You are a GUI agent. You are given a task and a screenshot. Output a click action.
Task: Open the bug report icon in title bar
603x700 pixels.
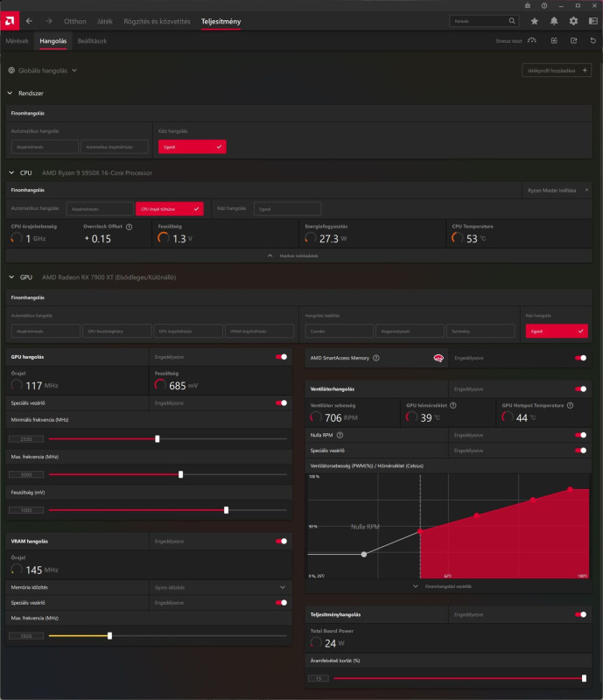tap(528, 5)
